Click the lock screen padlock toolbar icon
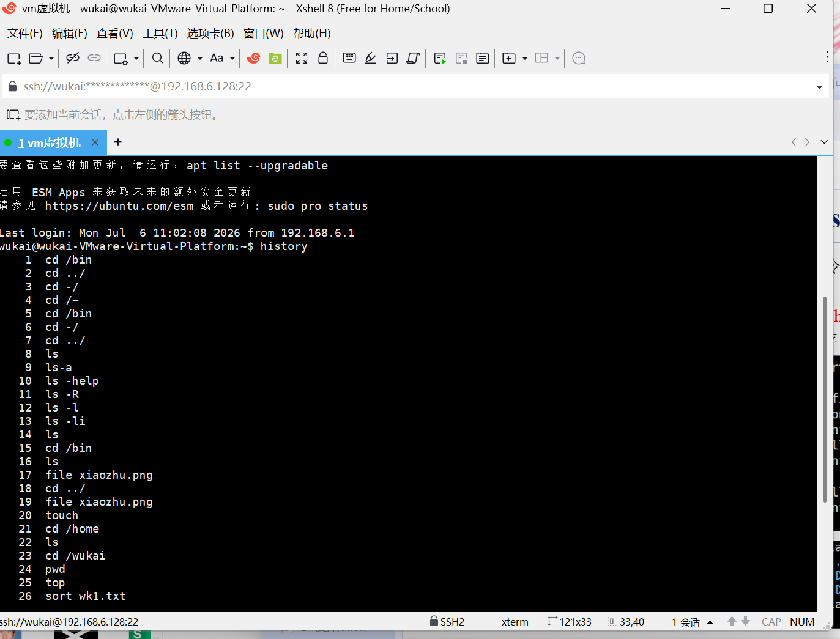The width and height of the screenshot is (840, 639). point(323,58)
